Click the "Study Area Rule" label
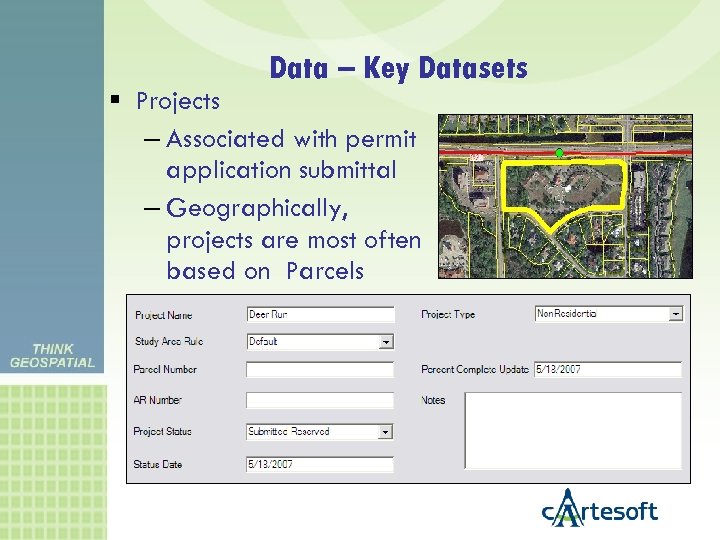The height and width of the screenshot is (540, 720). [169, 342]
